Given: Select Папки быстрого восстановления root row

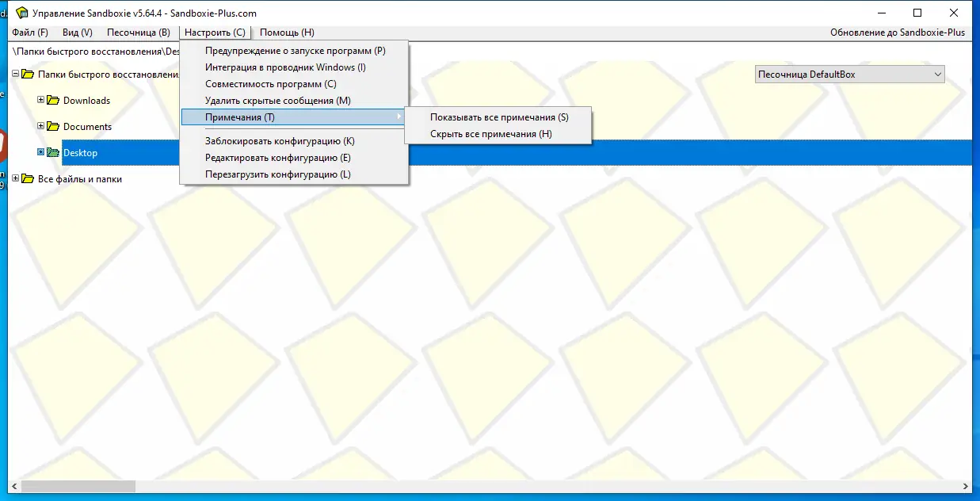Looking at the screenshot, I should [x=109, y=75].
